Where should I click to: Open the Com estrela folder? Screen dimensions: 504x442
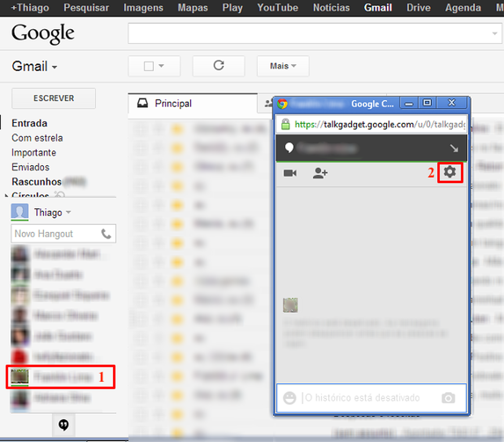[37, 138]
